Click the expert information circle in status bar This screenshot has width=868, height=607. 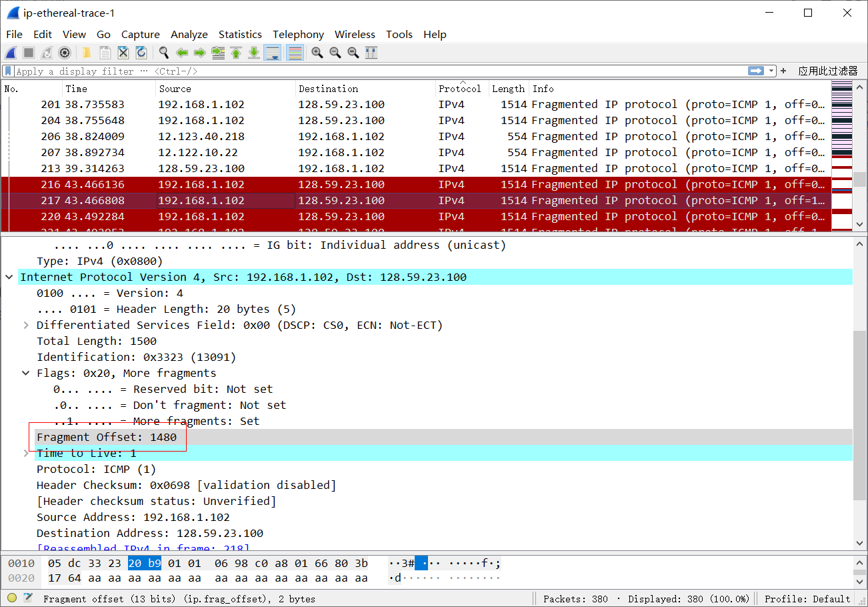pos(12,598)
